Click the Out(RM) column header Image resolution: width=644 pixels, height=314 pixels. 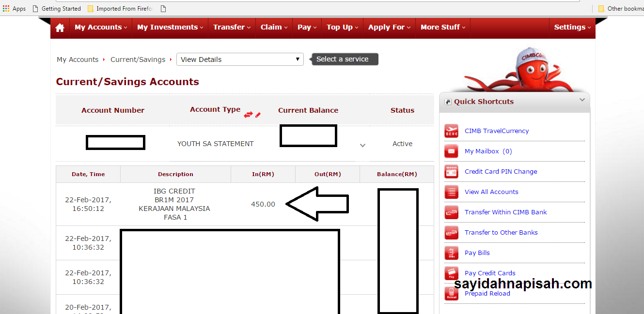pyautogui.click(x=328, y=174)
